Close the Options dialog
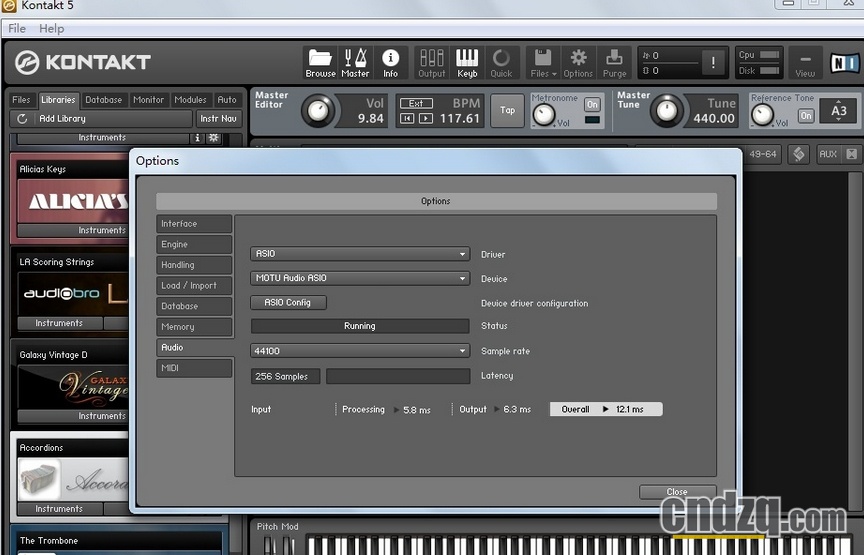 coord(677,492)
